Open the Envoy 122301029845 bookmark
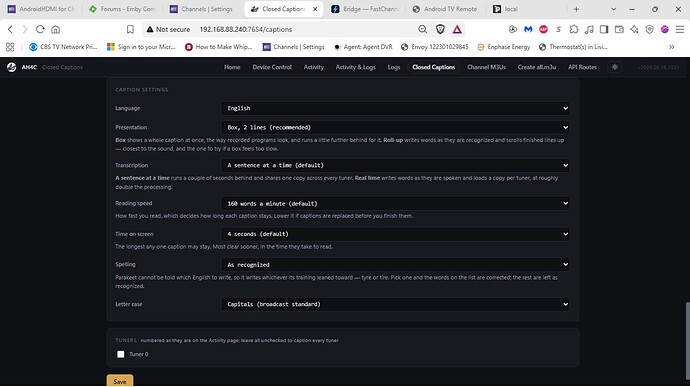Image resolution: width=690 pixels, height=387 pixels. point(435,47)
